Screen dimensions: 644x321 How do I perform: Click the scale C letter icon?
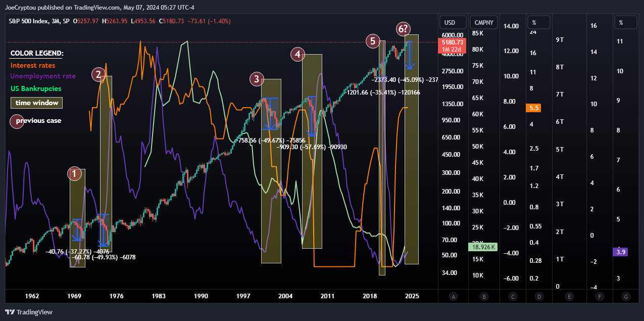pos(513,296)
